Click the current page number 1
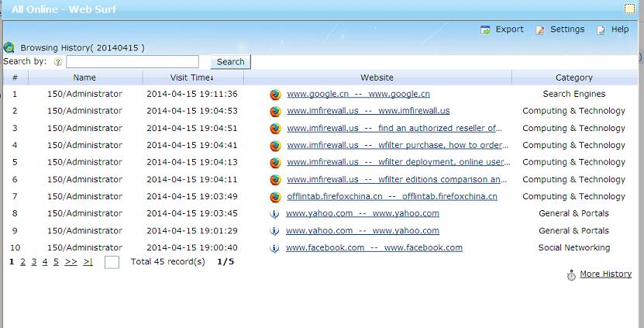This screenshot has height=328, width=644. point(12,261)
